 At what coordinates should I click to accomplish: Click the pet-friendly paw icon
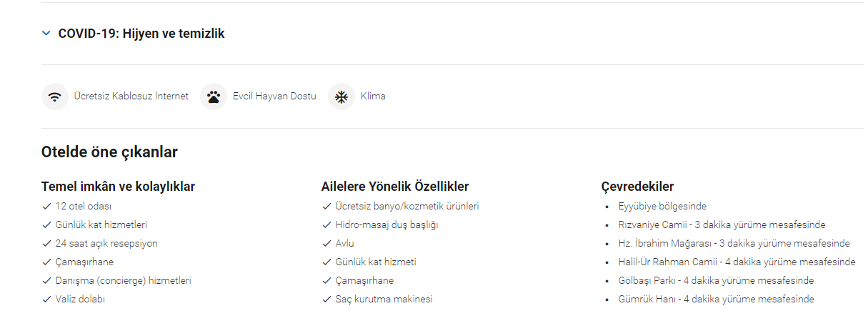[x=214, y=97]
